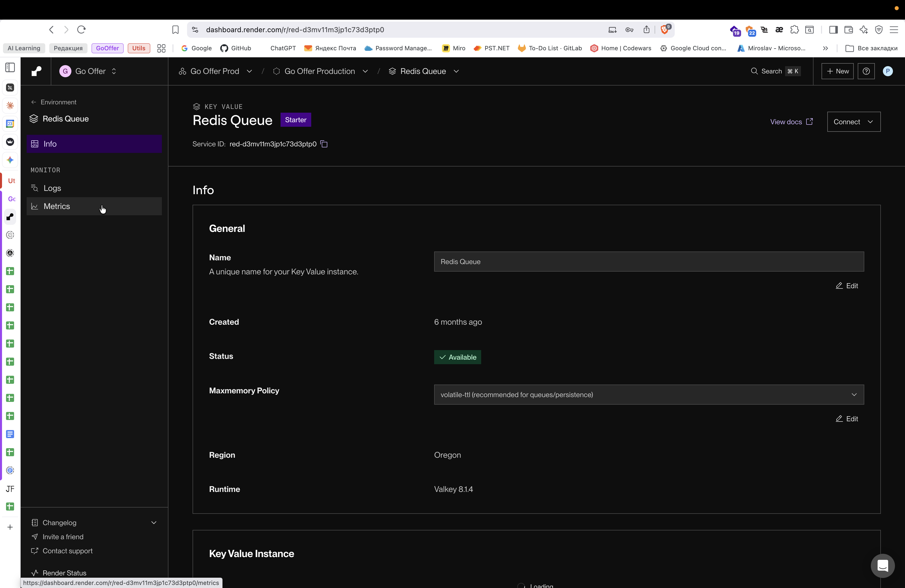The image size is (905, 588).
Task: Click the Render logo home icon
Action: tap(36, 71)
